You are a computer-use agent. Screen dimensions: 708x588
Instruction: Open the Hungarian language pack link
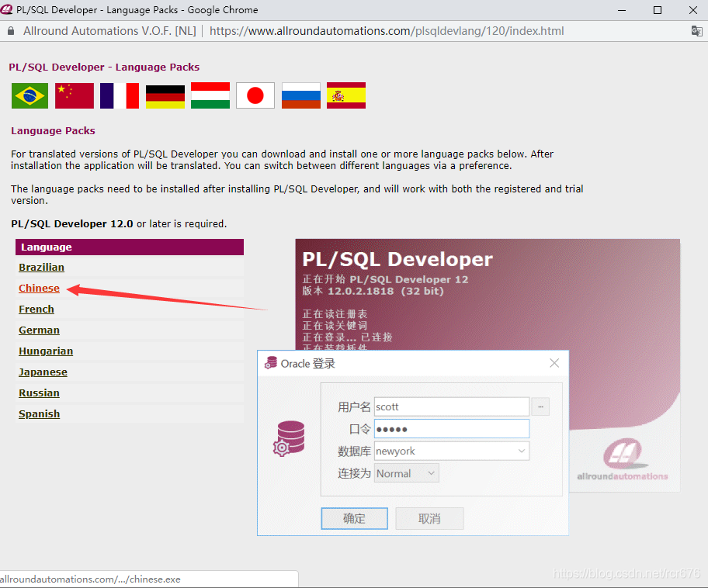(x=46, y=351)
